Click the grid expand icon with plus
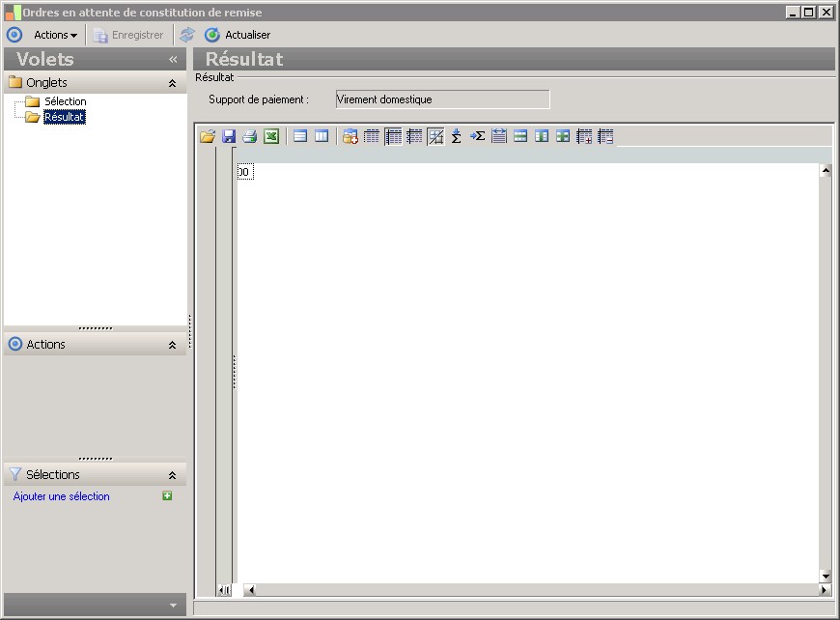The height and width of the screenshot is (620, 840). (584, 136)
